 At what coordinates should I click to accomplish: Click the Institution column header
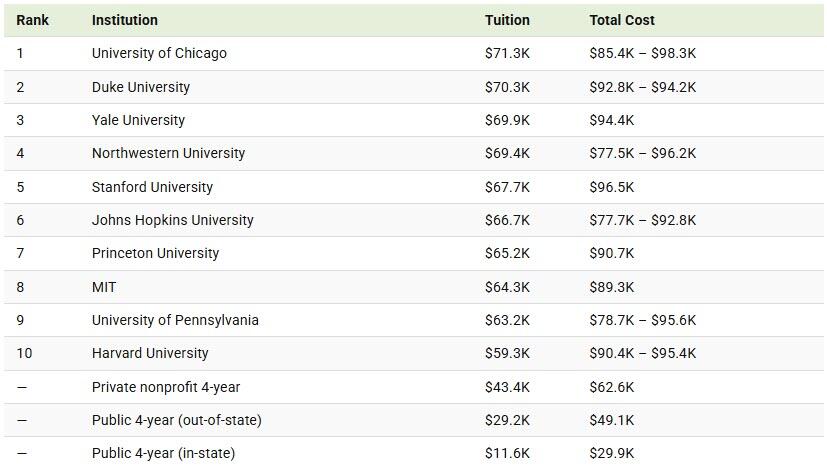(x=124, y=20)
